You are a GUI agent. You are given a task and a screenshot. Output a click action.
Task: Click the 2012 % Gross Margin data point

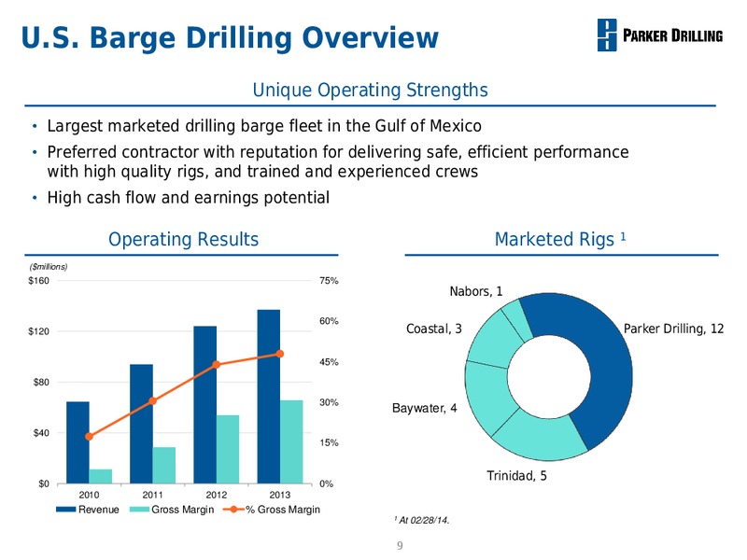[217, 365]
